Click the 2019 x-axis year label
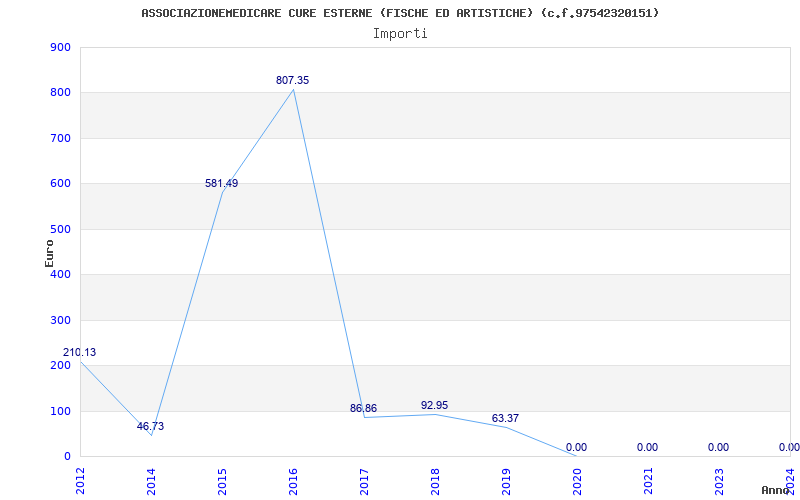The width and height of the screenshot is (800, 500). tap(506, 480)
